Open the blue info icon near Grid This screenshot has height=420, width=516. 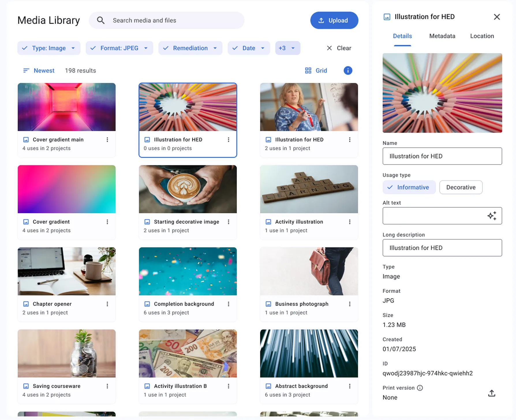pos(348,71)
